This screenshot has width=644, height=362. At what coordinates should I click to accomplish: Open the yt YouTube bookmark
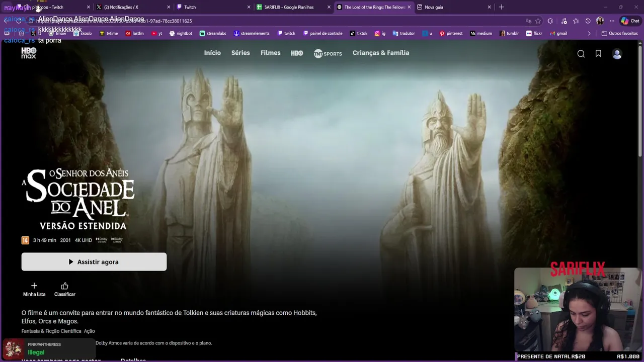[157, 33]
